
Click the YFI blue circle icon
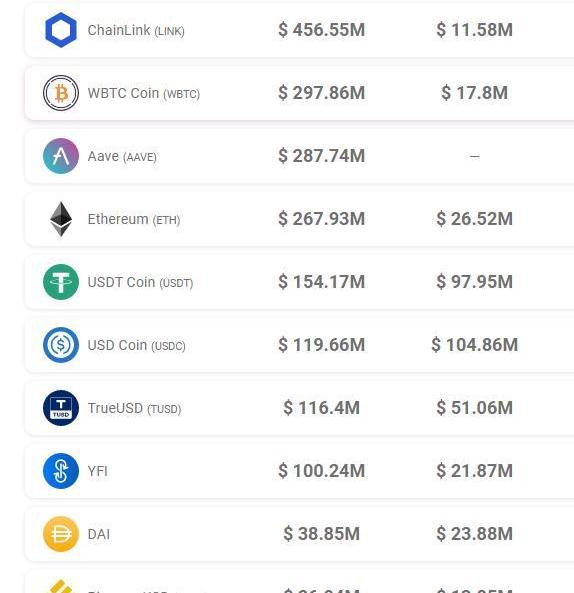click(61, 471)
